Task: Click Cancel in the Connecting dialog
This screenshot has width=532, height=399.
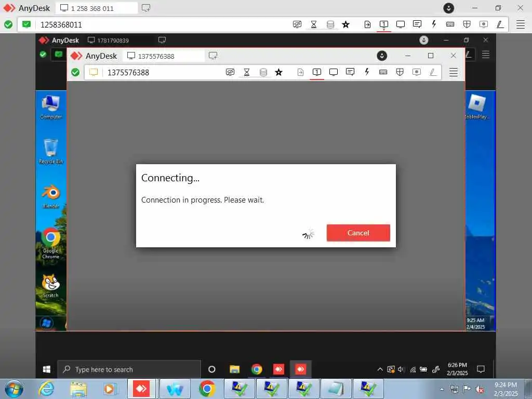Action: coord(358,233)
